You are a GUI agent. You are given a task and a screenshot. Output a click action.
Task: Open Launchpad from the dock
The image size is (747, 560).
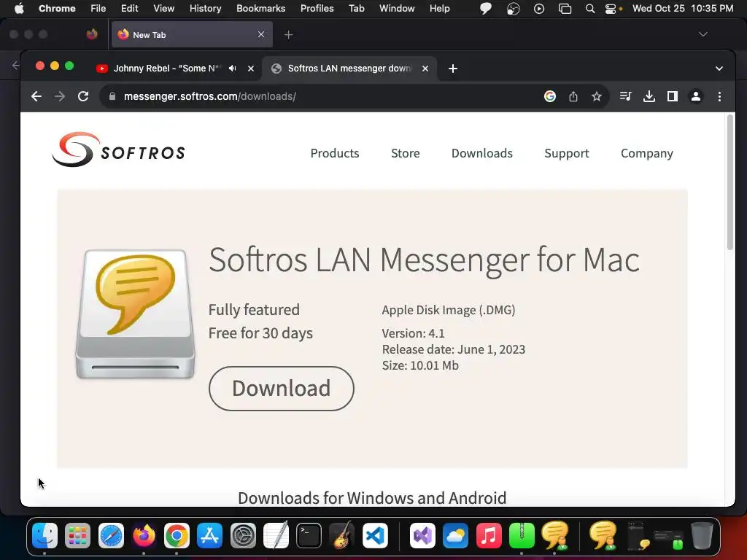77,536
